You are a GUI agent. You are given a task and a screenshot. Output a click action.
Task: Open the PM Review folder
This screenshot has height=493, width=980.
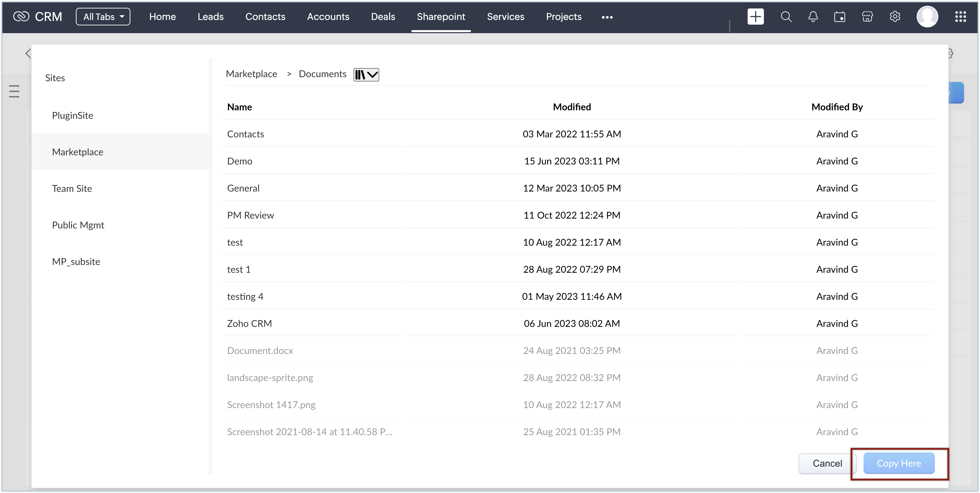tap(250, 215)
